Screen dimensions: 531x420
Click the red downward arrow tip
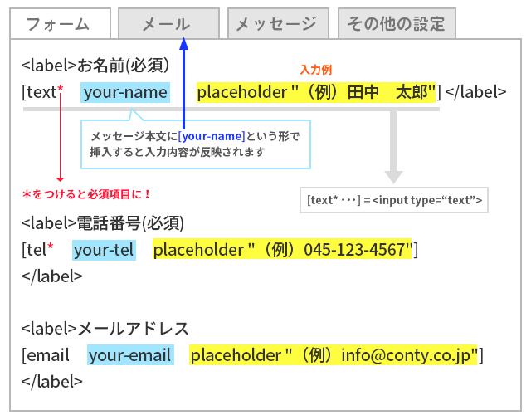click(x=60, y=178)
